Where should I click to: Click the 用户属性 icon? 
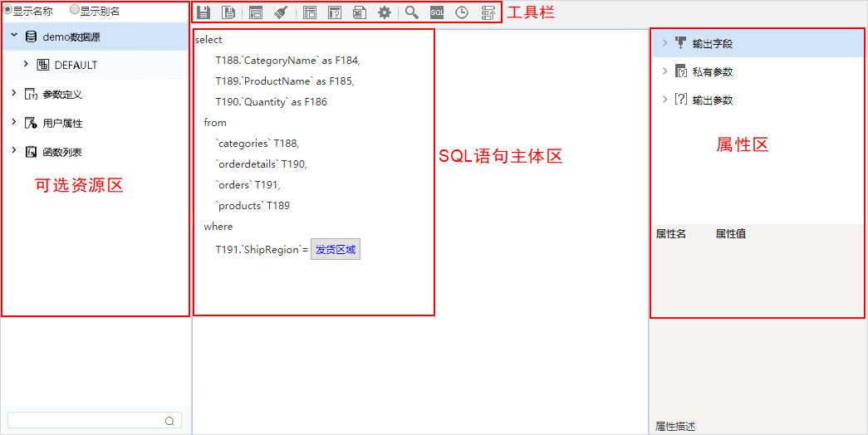pos(31,123)
